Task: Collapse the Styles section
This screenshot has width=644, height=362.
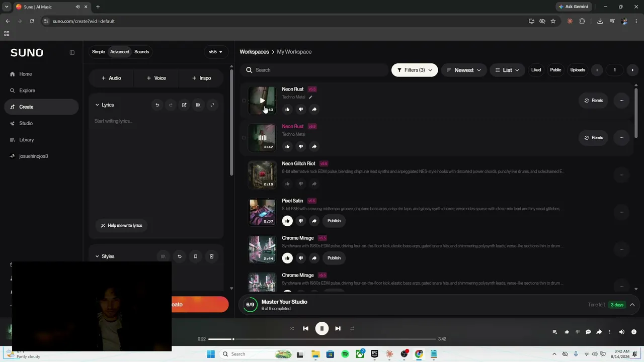Action: click(97, 256)
